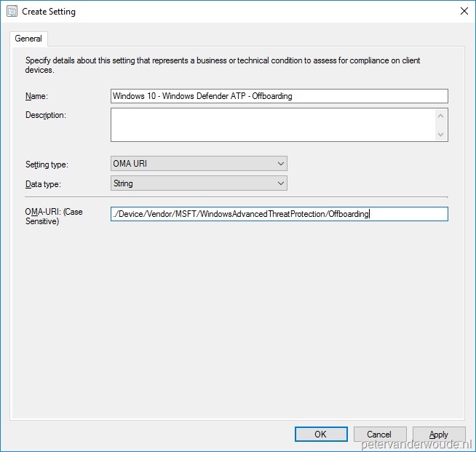This screenshot has width=476, height=452.
Task: Switch to the General tab
Action: (x=28, y=39)
